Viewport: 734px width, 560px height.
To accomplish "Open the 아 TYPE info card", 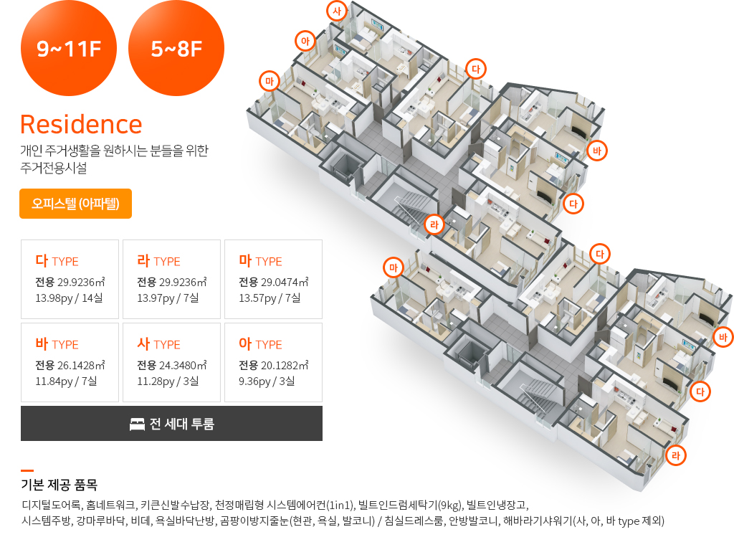I will 273,362.
